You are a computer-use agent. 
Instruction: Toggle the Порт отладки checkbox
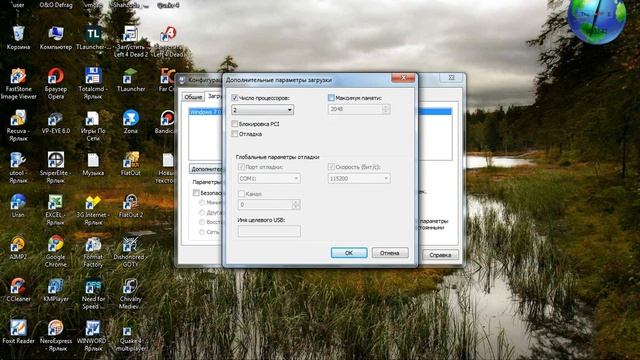pyautogui.click(x=241, y=167)
